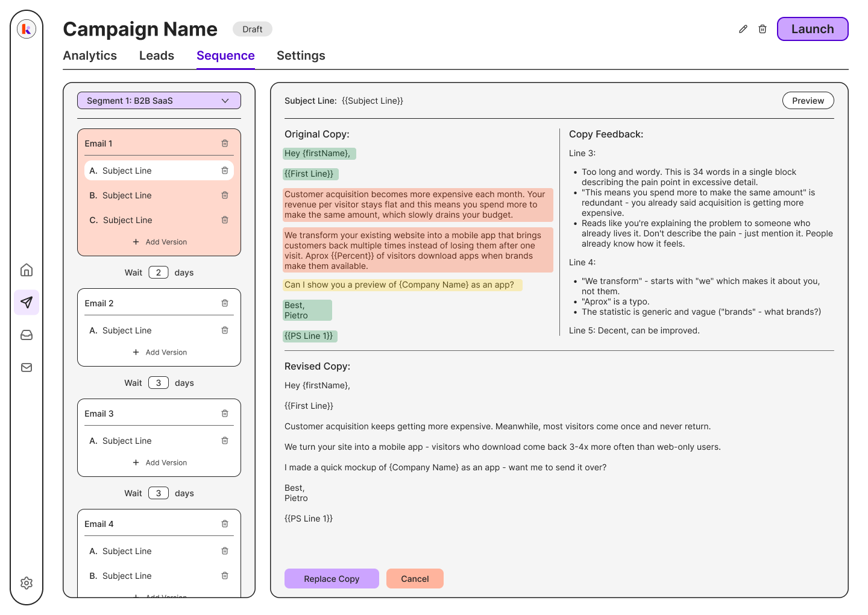
Task: Select version A Subject Line in Email 4
Action: pyautogui.click(x=159, y=551)
